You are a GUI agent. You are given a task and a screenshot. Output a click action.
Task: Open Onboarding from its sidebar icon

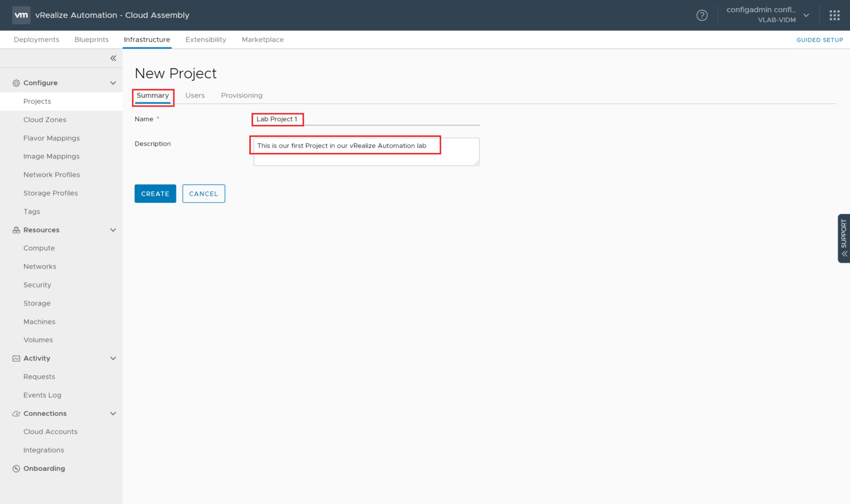(16, 469)
